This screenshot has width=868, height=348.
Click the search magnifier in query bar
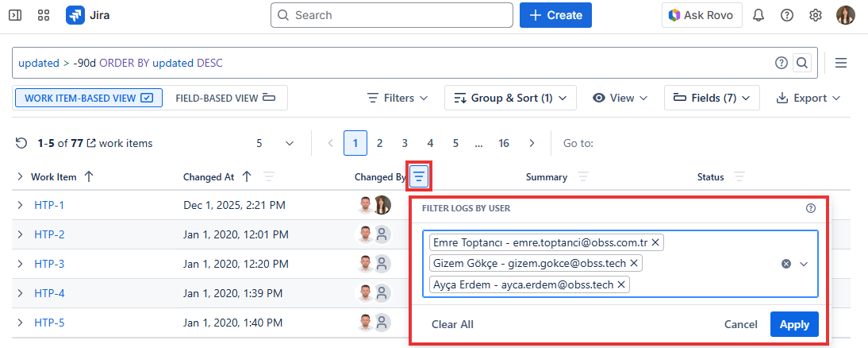click(x=802, y=63)
